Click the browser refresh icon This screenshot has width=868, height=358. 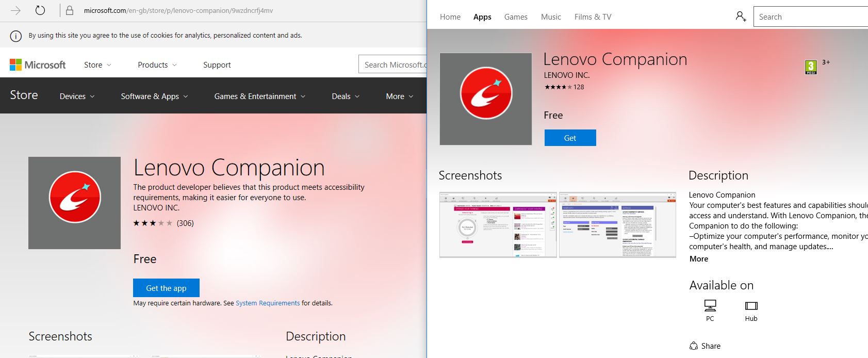coord(40,10)
